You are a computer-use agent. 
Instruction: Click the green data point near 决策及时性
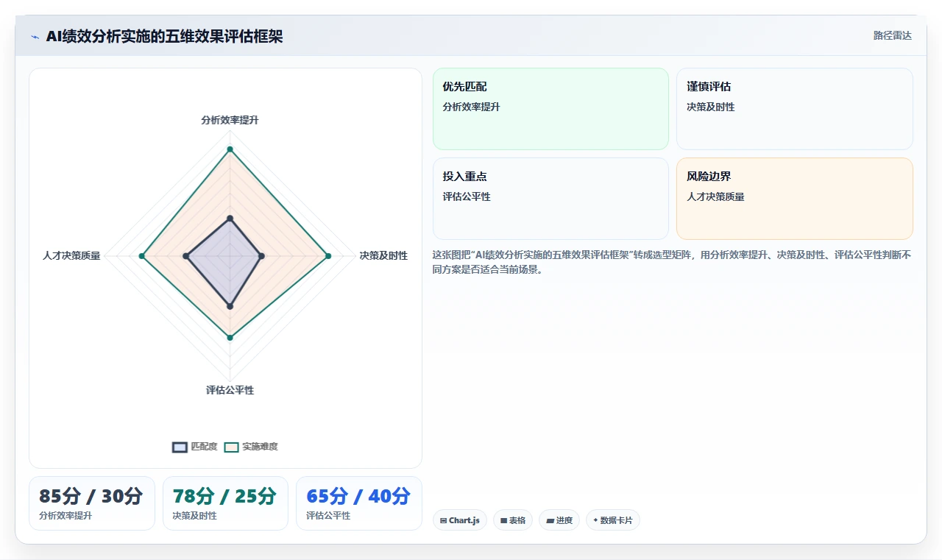click(x=328, y=256)
